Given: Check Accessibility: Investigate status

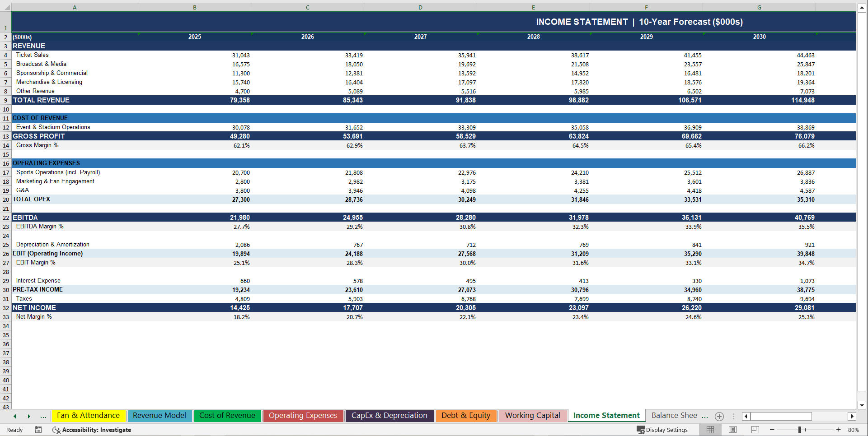Looking at the screenshot, I should (x=92, y=430).
